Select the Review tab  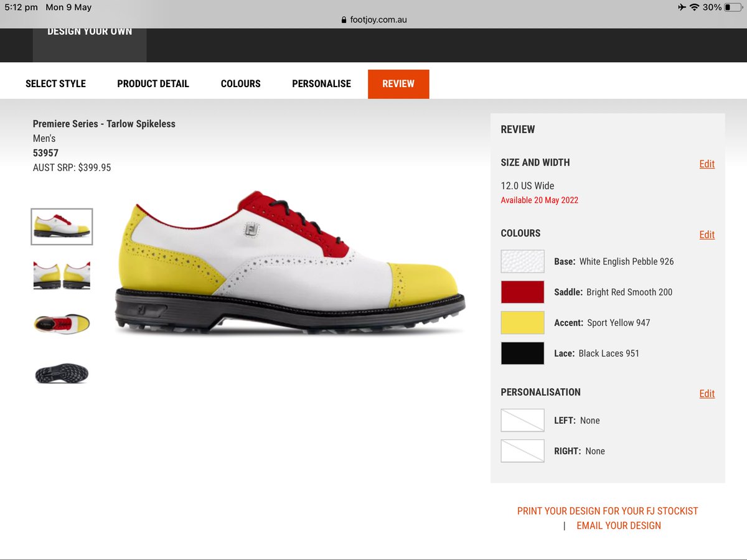pos(398,84)
